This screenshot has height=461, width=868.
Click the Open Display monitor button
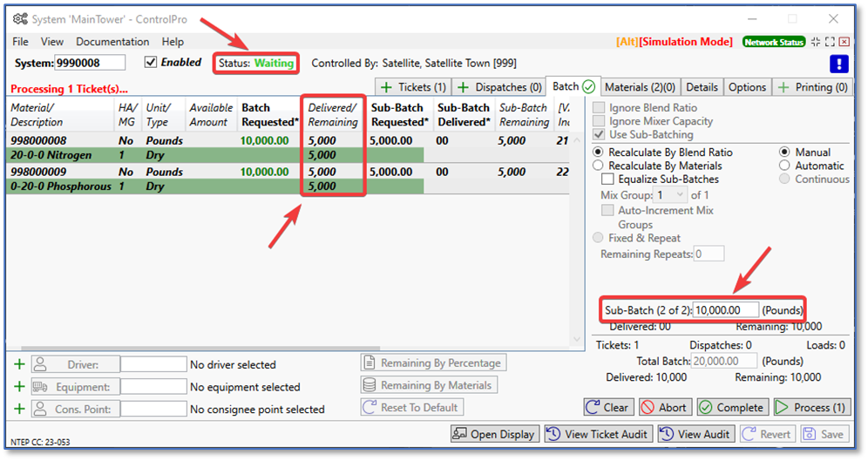(x=494, y=434)
